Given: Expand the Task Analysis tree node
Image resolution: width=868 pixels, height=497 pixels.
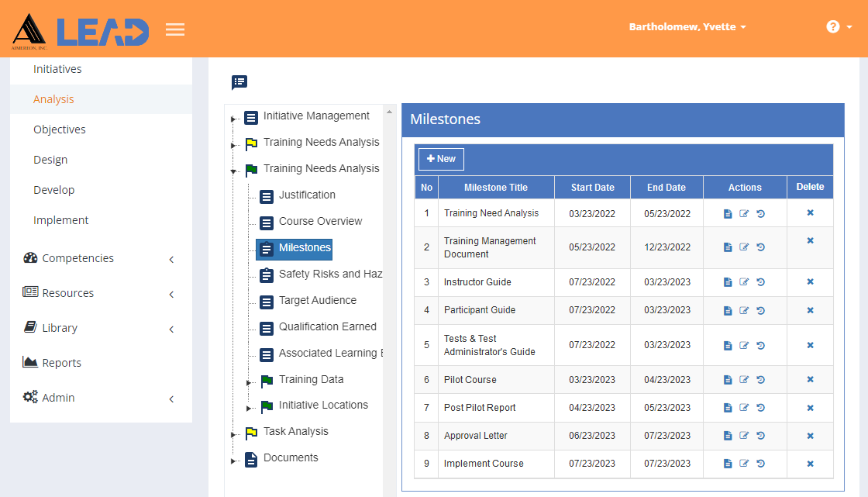Looking at the screenshot, I should point(233,434).
